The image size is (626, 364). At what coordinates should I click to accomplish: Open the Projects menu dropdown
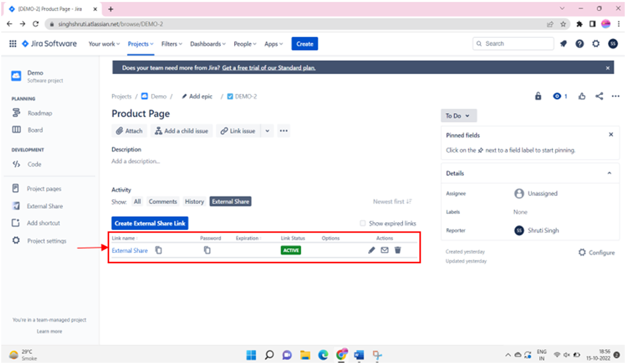pos(140,44)
